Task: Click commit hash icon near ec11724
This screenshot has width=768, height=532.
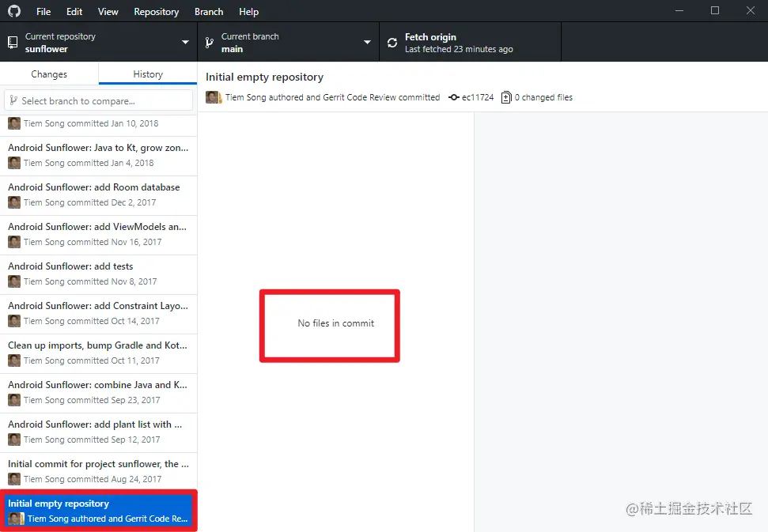Action: click(x=453, y=97)
